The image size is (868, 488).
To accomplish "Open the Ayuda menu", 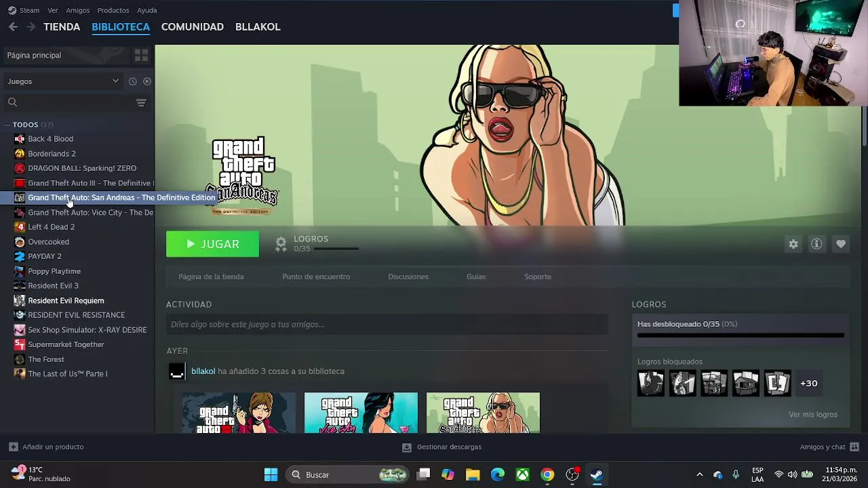I will [147, 10].
